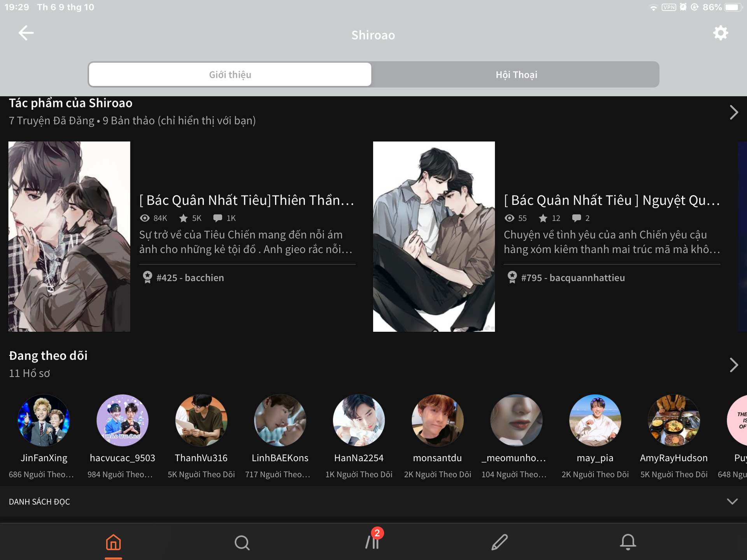This screenshot has width=747, height=560.
Task: Open ThanhVu316 profile avatar
Action: coord(201,420)
